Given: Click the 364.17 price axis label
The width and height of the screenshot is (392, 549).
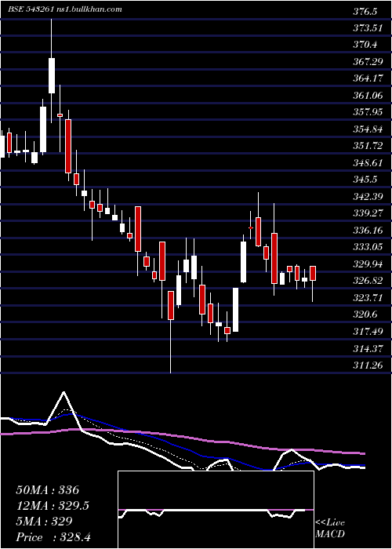Looking at the screenshot, I should [368, 78].
